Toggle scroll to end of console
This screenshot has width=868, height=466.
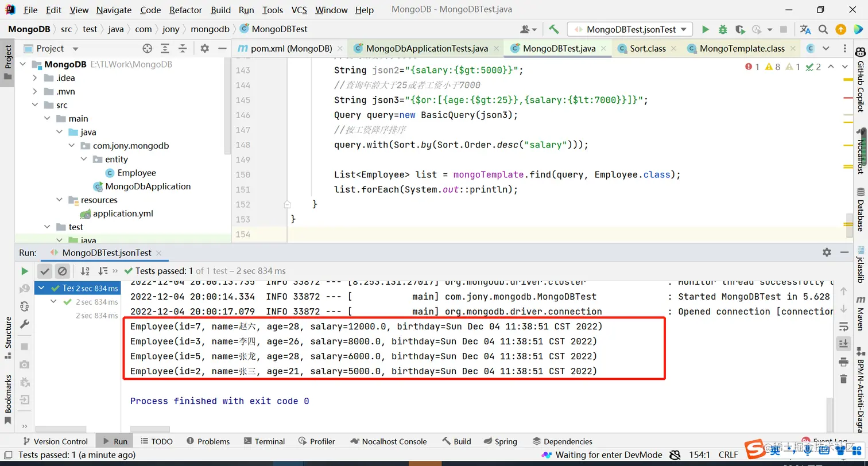click(x=843, y=344)
